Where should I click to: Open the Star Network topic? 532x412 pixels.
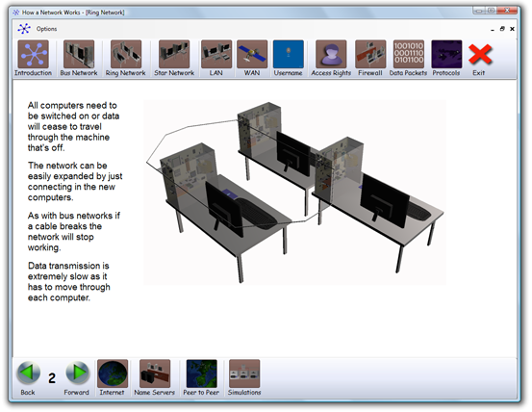[174, 54]
